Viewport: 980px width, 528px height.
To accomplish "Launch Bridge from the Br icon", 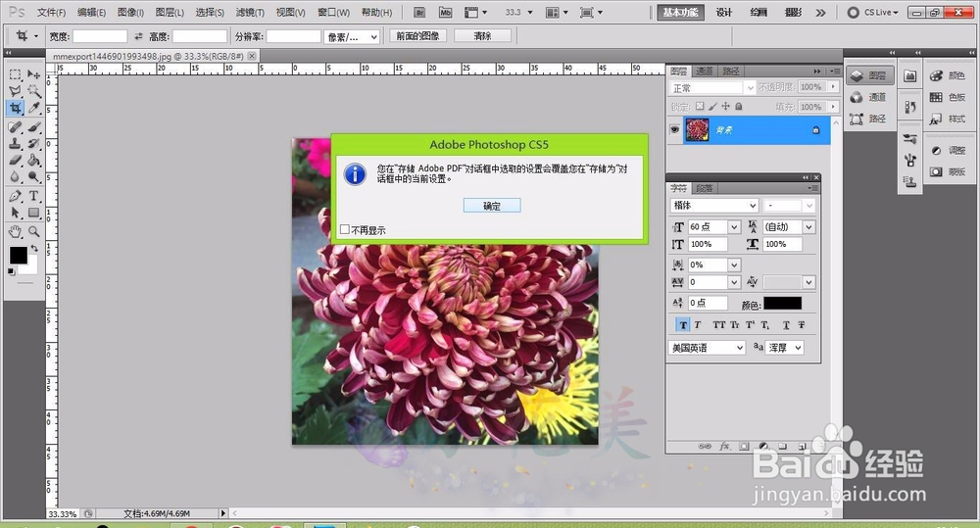I will coord(419,12).
